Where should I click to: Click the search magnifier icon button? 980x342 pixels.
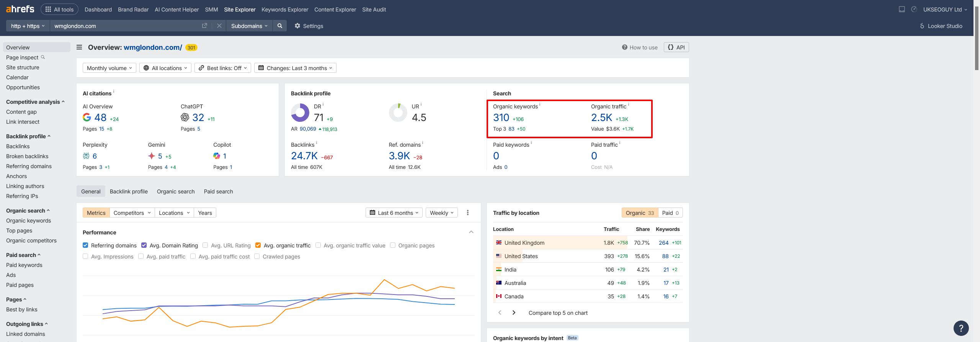(280, 26)
